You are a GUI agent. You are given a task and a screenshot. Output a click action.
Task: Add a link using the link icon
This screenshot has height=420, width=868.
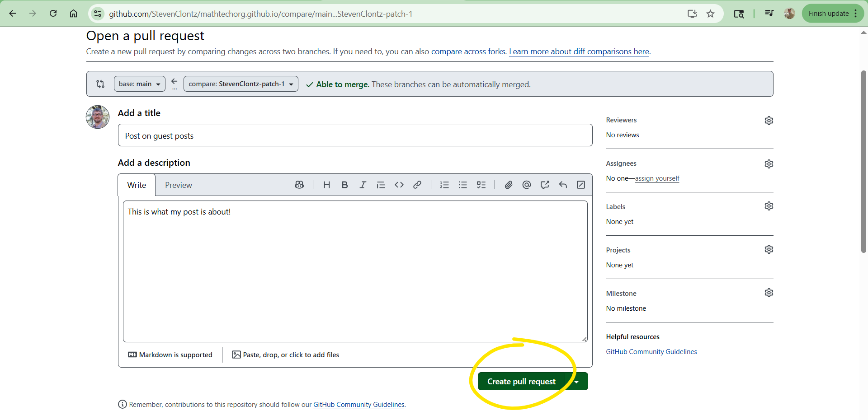[417, 185]
